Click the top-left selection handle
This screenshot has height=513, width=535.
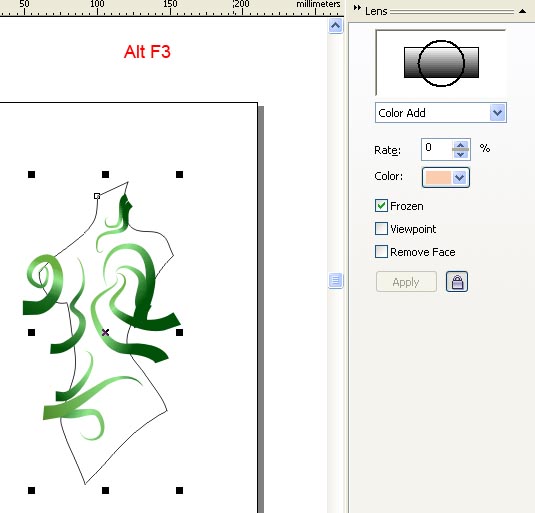[x=31, y=175]
